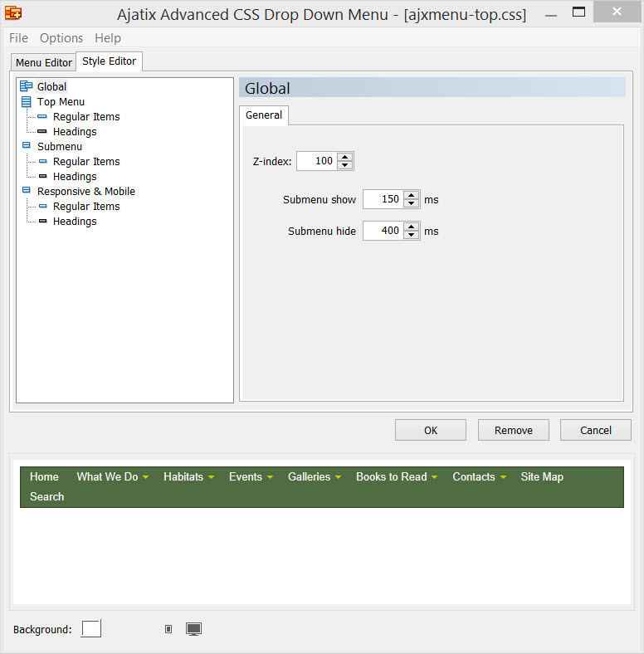Click Galleries in the menu preview
644x654 pixels.
pyautogui.click(x=309, y=476)
